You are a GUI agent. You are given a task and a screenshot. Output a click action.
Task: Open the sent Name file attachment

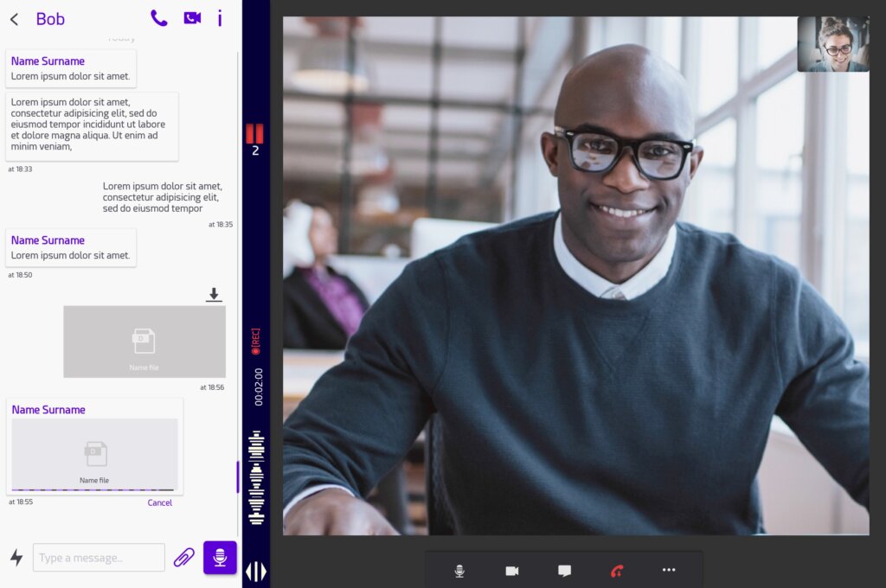click(144, 342)
